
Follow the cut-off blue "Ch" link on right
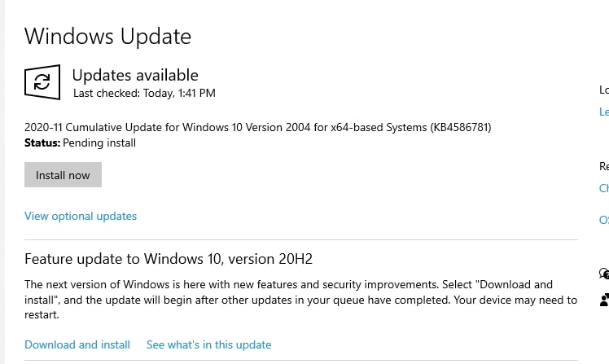click(x=604, y=188)
